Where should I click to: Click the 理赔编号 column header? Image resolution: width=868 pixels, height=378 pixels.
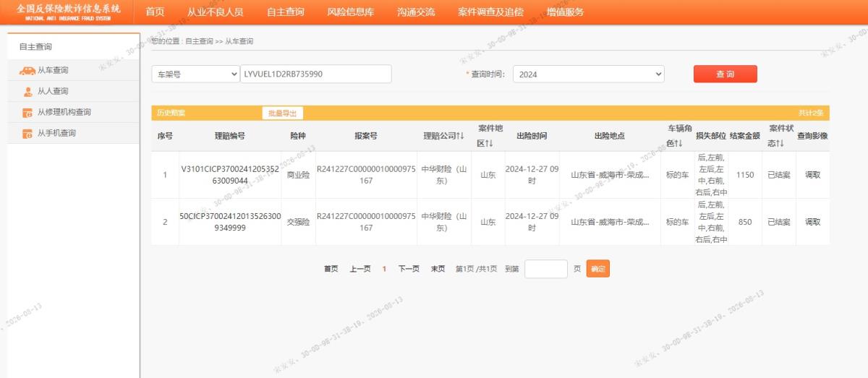(x=230, y=136)
